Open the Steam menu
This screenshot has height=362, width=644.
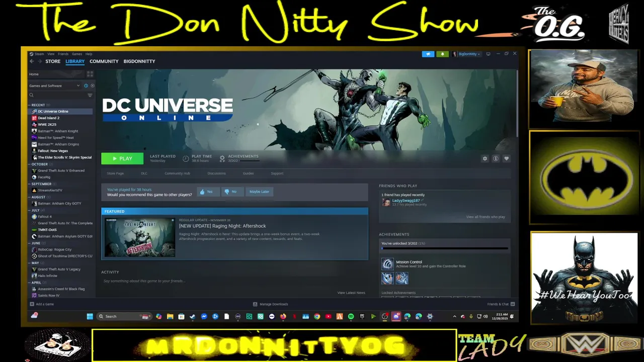pyautogui.click(x=39, y=54)
